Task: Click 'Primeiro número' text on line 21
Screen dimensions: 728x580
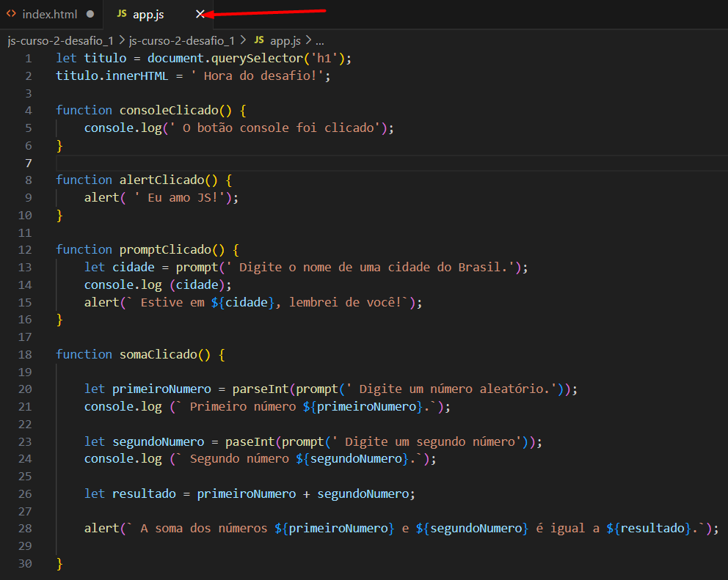Action: click(x=243, y=407)
